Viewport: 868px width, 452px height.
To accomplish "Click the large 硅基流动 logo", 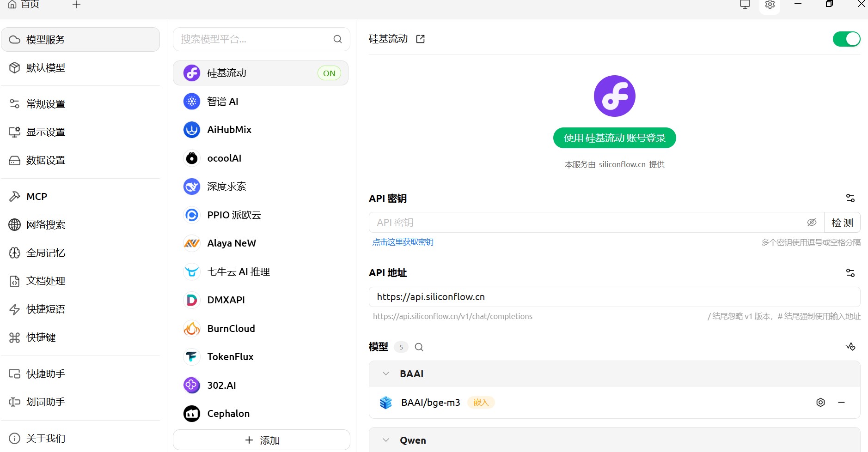I will tap(614, 96).
